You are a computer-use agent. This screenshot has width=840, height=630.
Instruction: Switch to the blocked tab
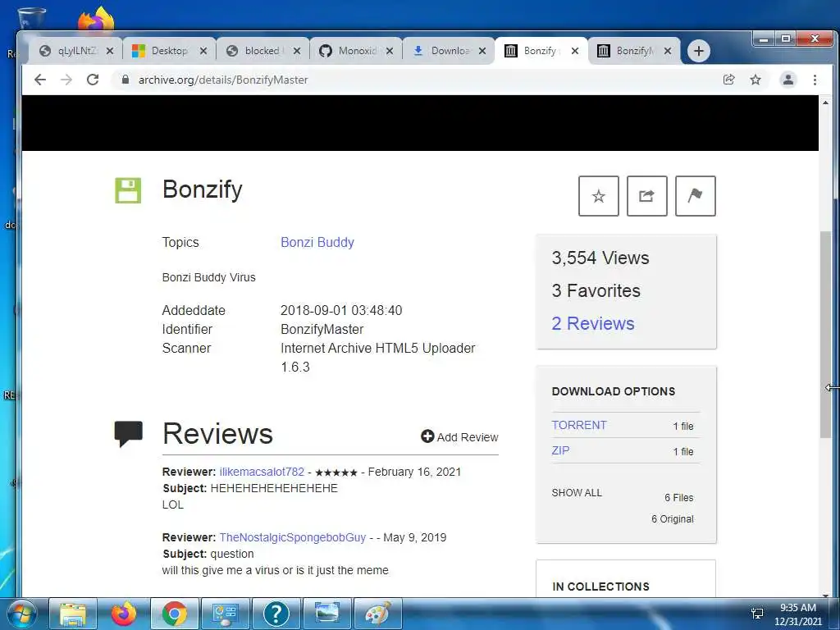(x=262, y=51)
